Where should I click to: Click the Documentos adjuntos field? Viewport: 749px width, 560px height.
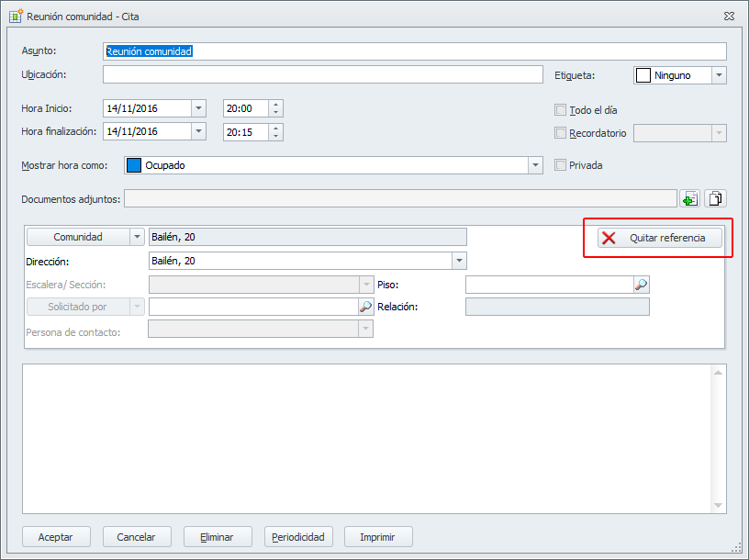(x=400, y=199)
